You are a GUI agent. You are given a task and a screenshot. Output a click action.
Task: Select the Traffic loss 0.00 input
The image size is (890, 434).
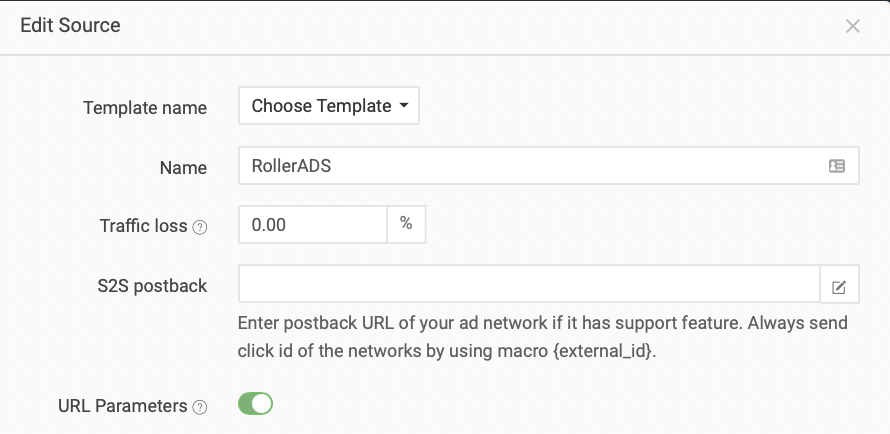pos(313,225)
